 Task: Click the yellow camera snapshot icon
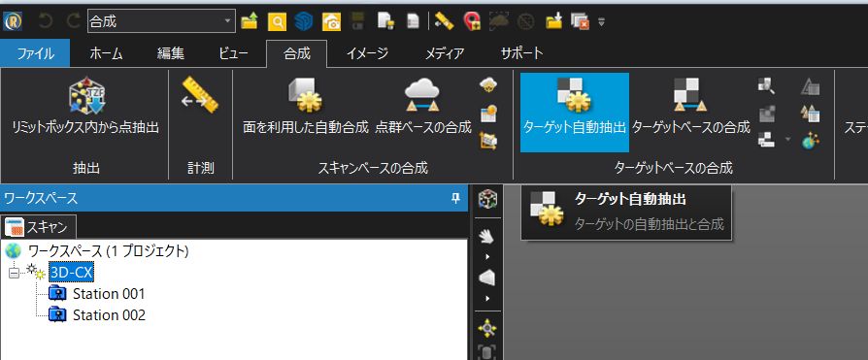tap(332, 21)
